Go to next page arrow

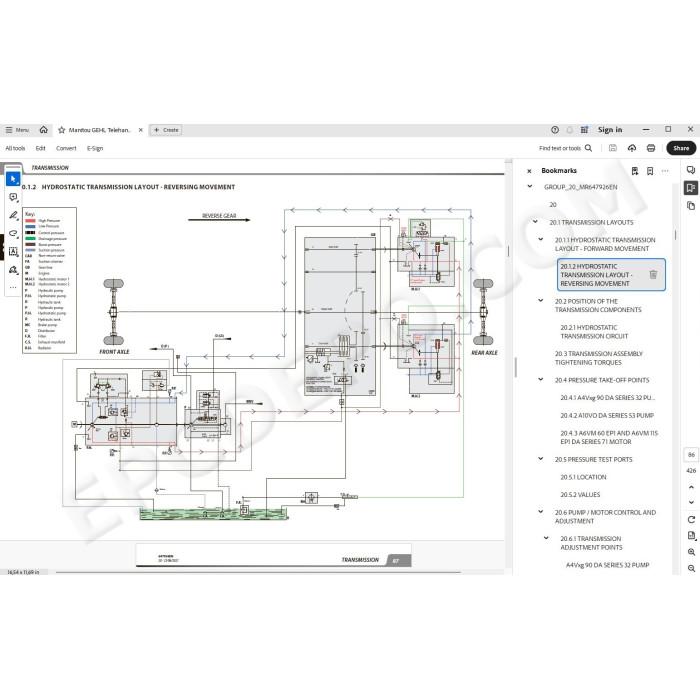tap(691, 502)
